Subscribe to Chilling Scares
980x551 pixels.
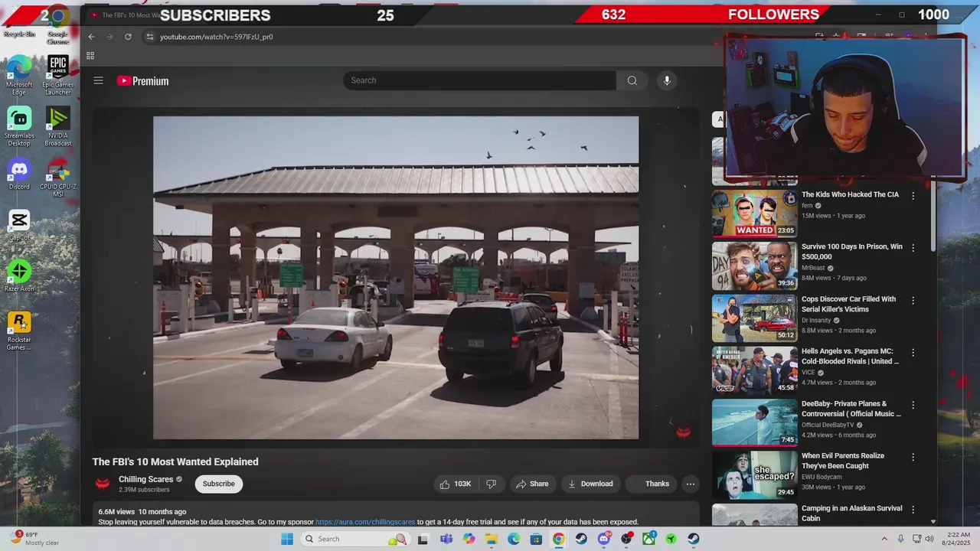218,484
